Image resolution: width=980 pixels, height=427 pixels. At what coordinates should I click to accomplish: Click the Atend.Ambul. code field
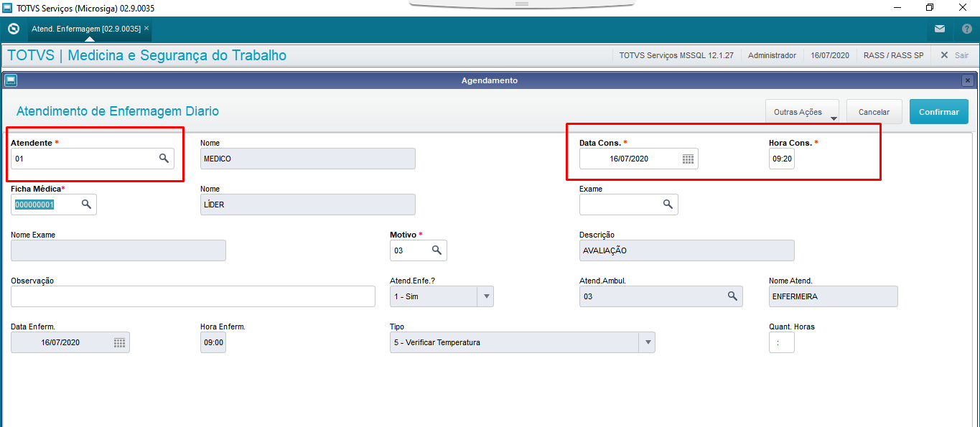pyautogui.click(x=661, y=296)
